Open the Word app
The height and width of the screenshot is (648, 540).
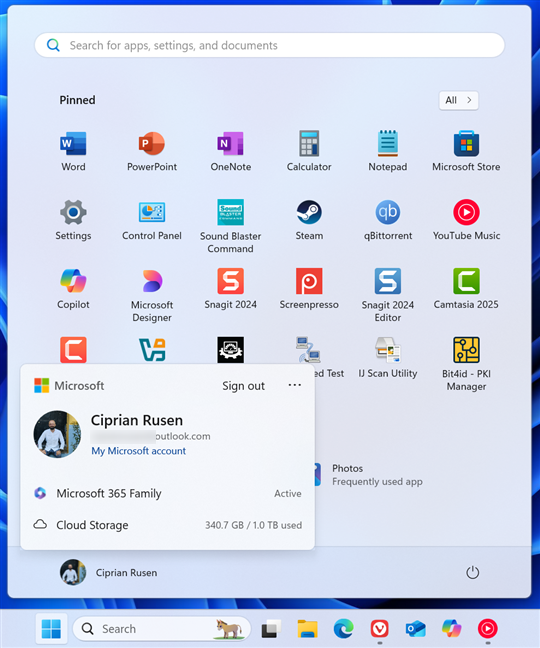pos(73,151)
